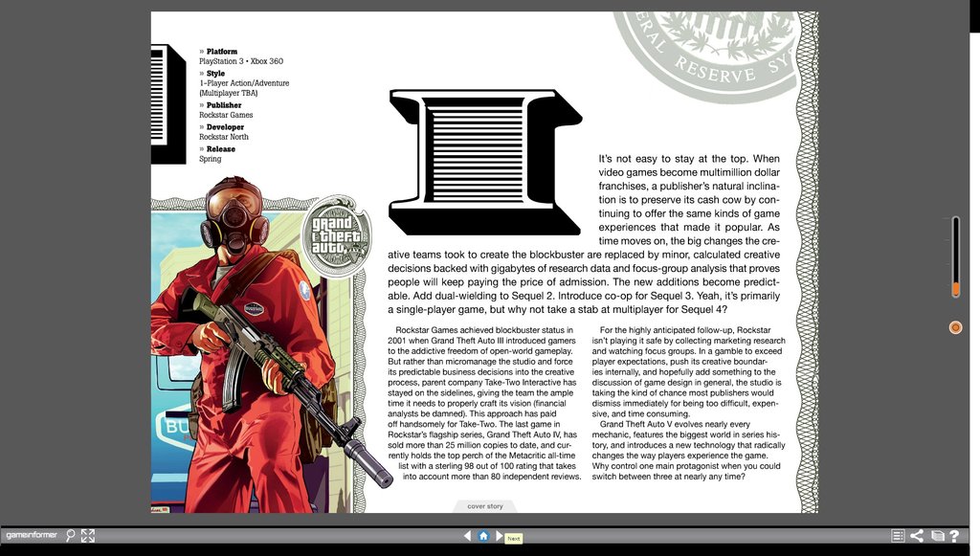
Task: Go to the previous page arrow
Action: pyautogui.click(x=467, y=536)
